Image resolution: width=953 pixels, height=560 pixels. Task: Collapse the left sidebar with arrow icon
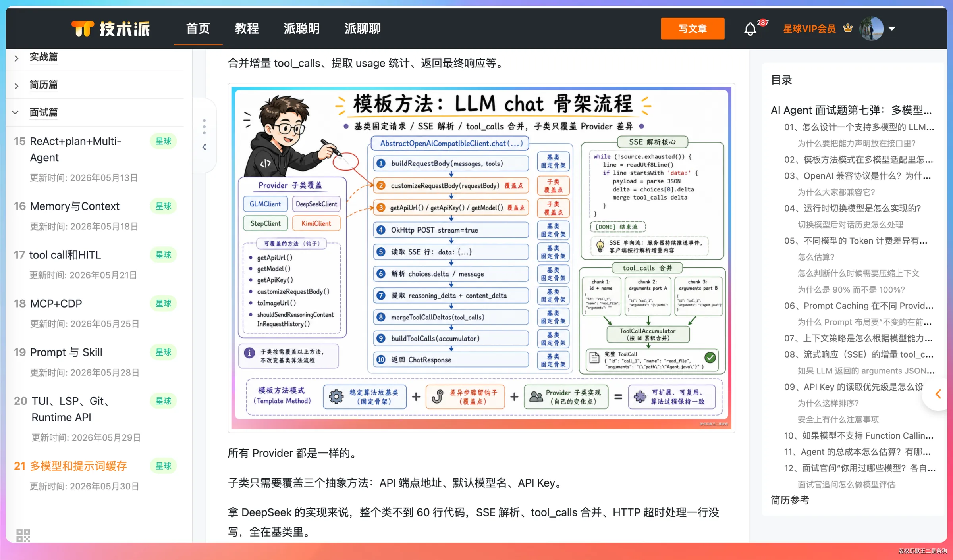204,147
